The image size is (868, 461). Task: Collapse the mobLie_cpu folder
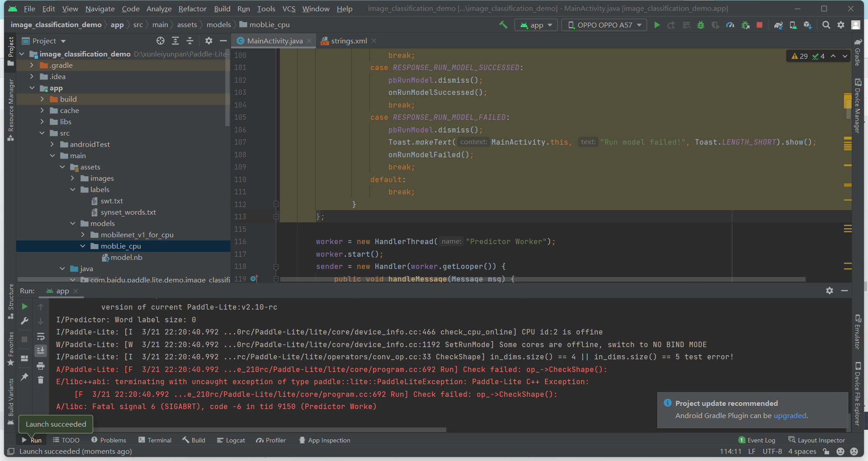pos(83,246)
